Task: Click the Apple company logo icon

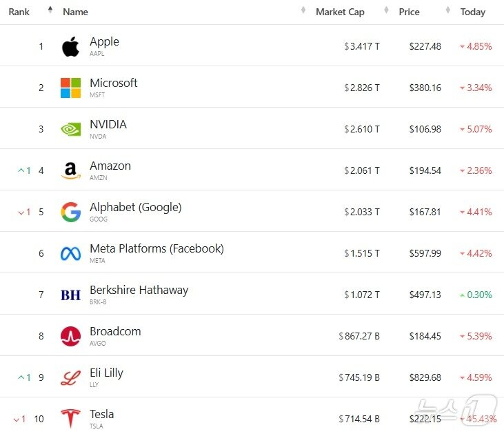Action: 70,46
